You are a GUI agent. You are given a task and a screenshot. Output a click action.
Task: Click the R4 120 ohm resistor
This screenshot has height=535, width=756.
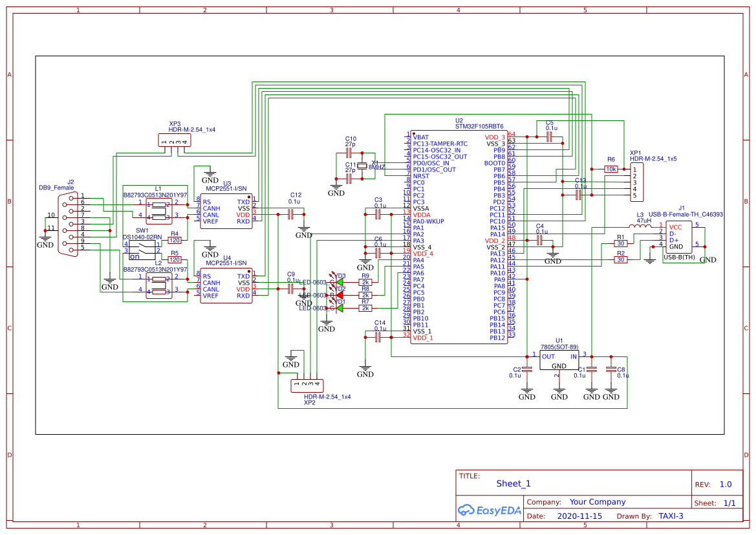point(175,240)
